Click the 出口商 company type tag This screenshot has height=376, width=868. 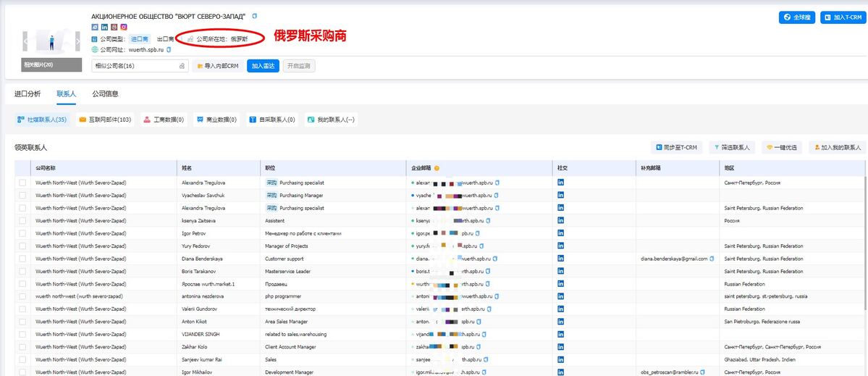coord(166,39)
